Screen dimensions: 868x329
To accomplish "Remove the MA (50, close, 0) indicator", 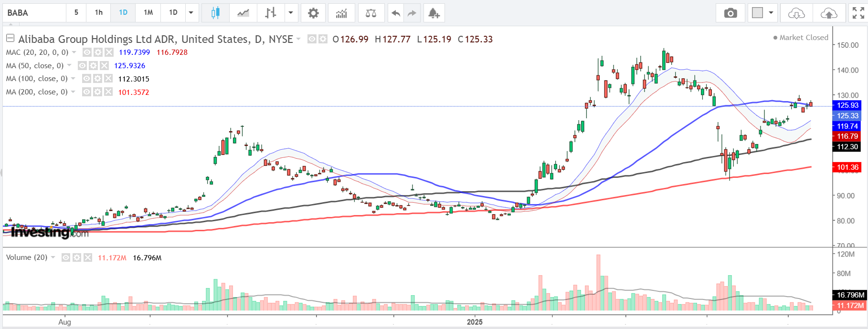I will point(104,66).
